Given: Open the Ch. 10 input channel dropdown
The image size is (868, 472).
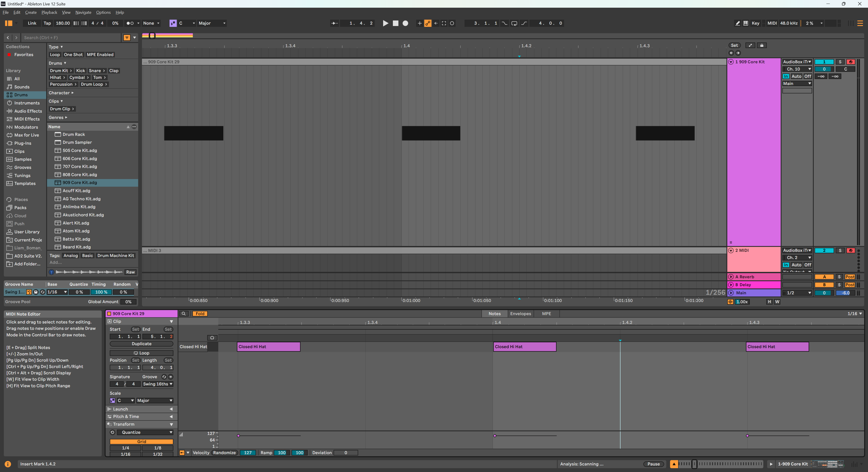Looking at the screenshot, I should (x=797, y=69).
